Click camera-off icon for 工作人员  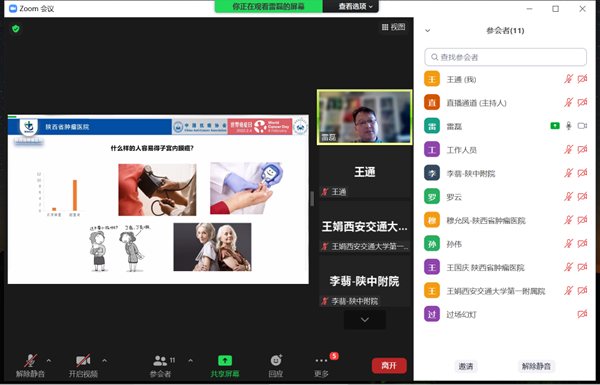pyautogui.click(x=582, y=150)
